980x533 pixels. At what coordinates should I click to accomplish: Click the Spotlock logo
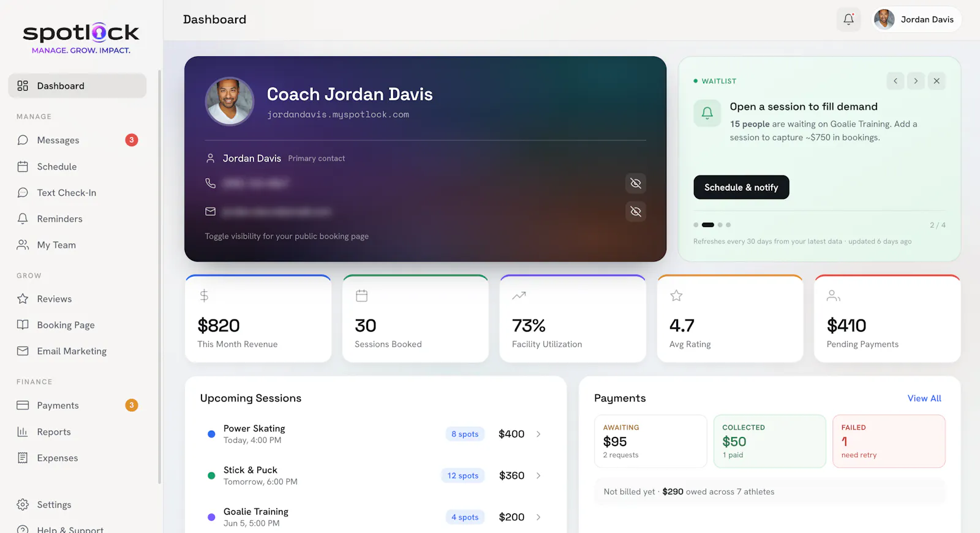[81, 38]
